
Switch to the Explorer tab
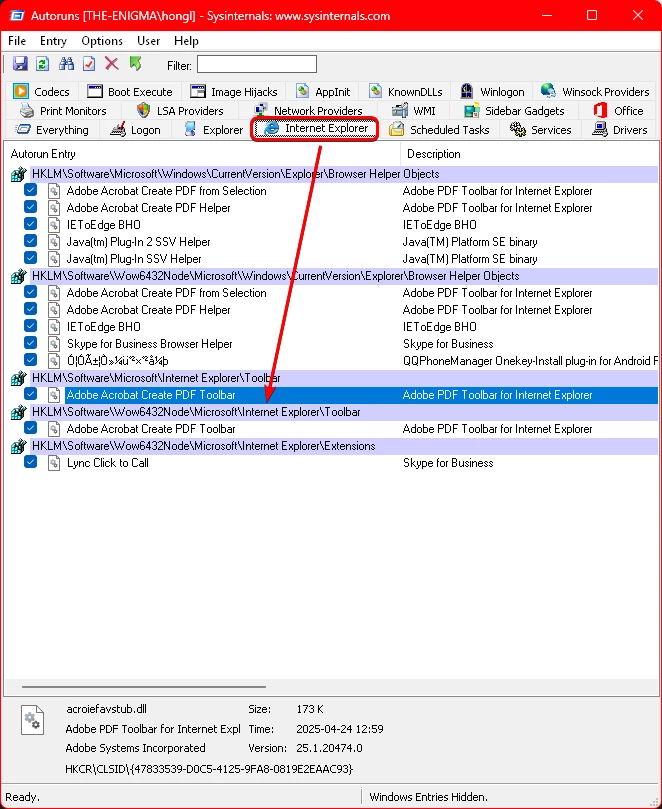click(x=214, y=130)
